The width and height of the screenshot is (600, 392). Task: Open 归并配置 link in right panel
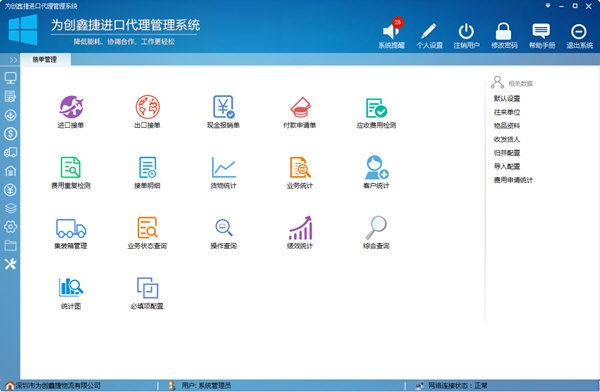(x=507, y=153)
